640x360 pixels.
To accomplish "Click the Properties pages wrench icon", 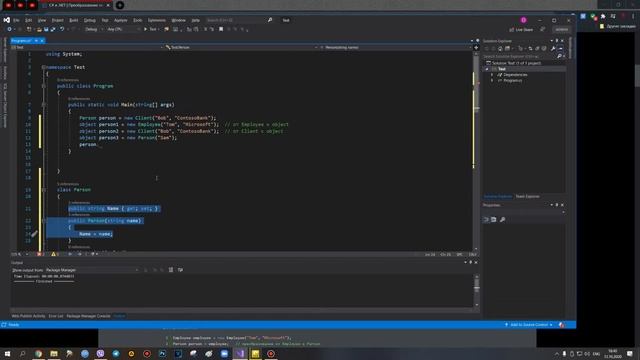I will click(502, 220).
